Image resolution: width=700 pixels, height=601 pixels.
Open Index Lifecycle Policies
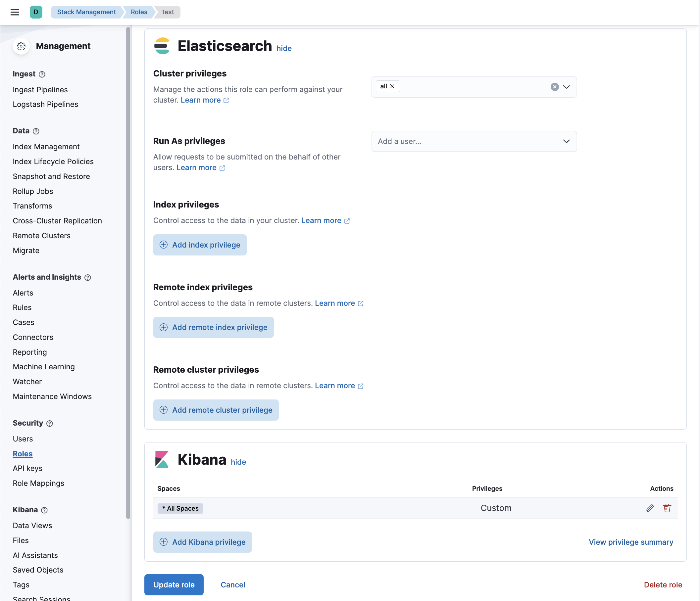pos(53,162)
